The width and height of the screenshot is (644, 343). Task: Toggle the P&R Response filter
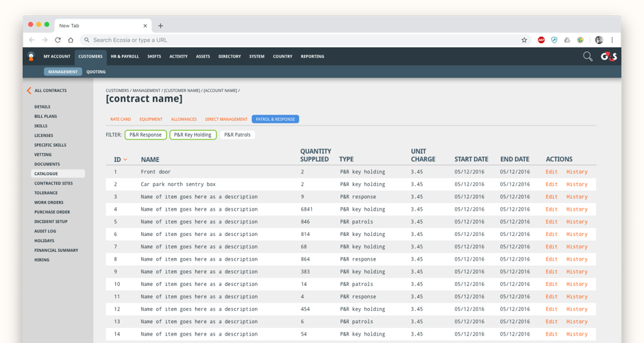point(145,135)
